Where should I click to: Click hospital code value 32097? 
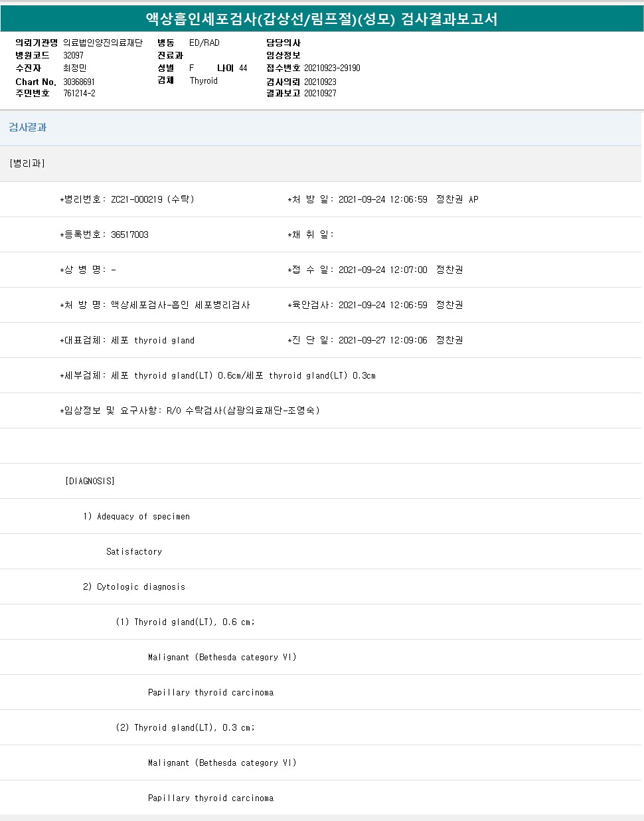pos(74,56)
